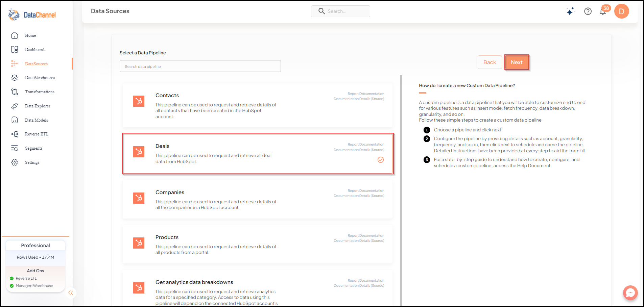This screenshot has height=307, width=644.
Task: Go to Reverse ETL menu item
Action: tap(37, 134)
